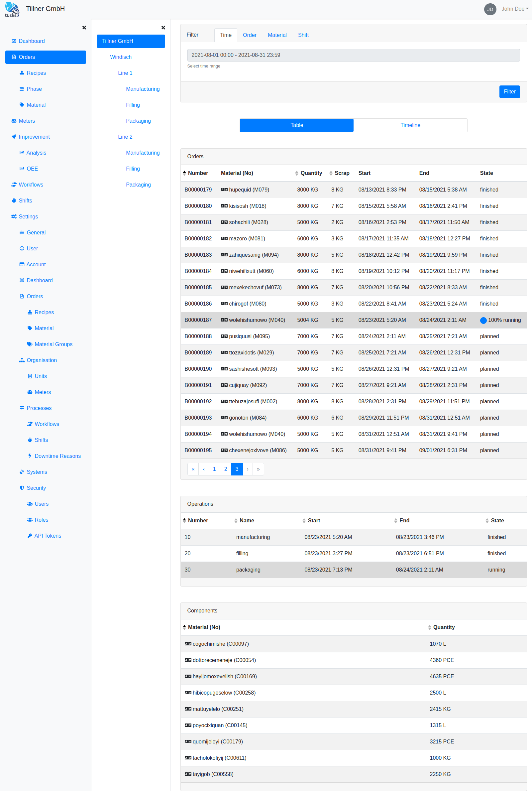
Task: Click translation icon beside hupequid (M079)
Action: 224,190
